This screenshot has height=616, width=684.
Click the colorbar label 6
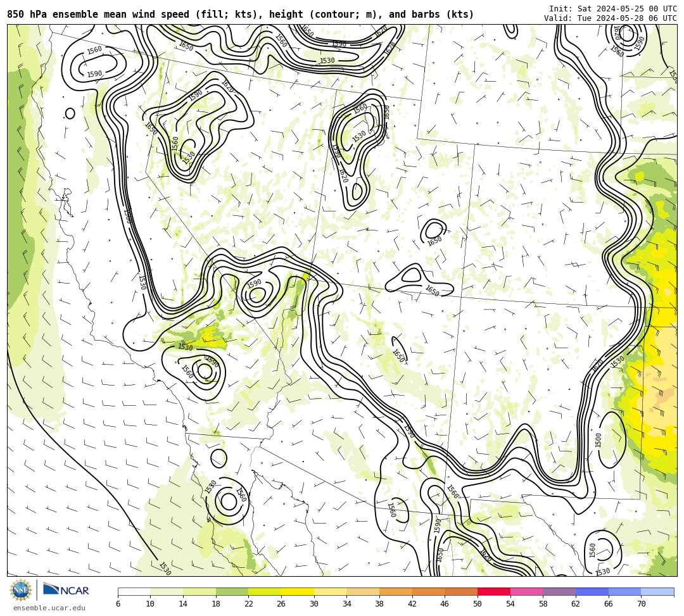[x=118, y=604]
